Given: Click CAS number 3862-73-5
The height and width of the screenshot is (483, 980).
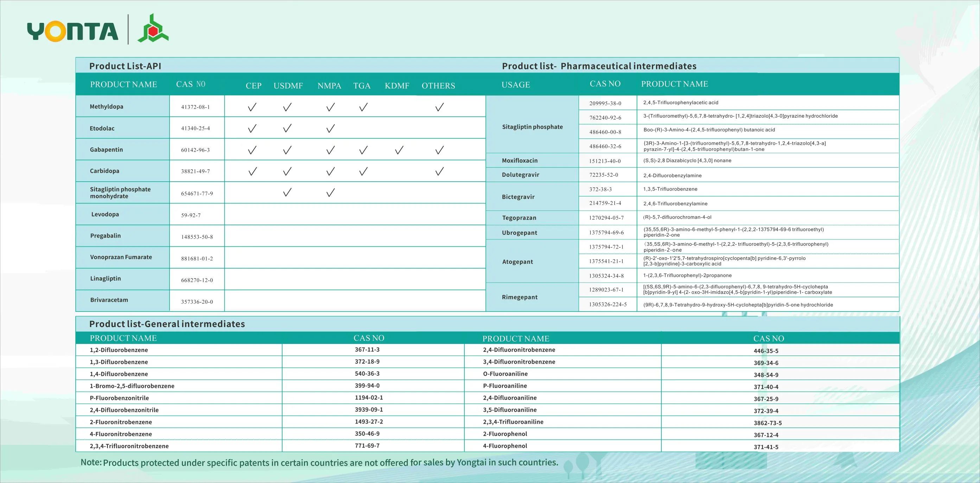Looking at the screenshot, I should click(x=767, y=423).
